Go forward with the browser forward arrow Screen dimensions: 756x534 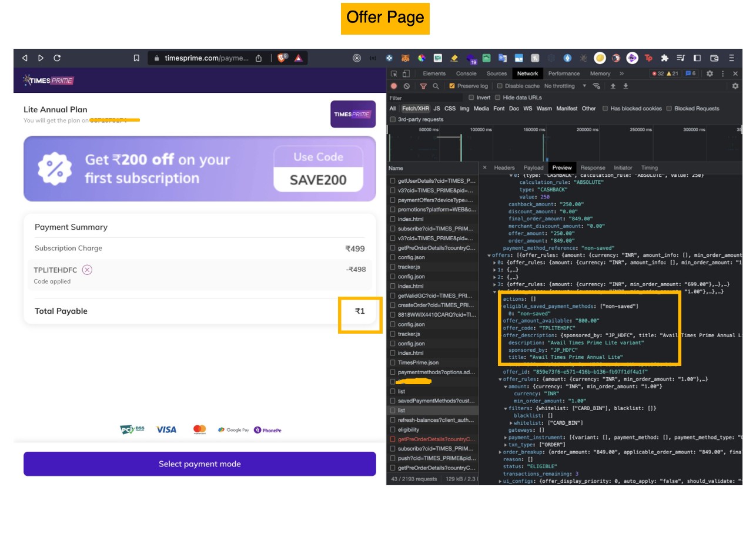pos(41,58)
